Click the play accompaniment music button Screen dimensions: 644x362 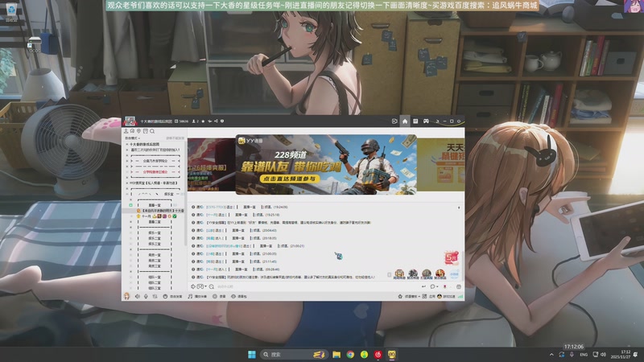pyautogui.click(x=197, y=296)
